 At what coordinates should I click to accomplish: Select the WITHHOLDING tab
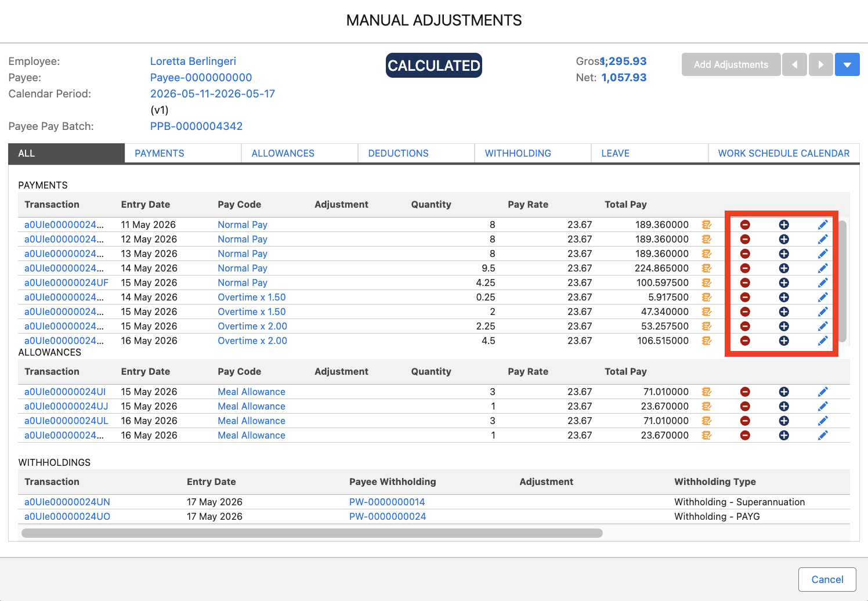coord(533,153)
